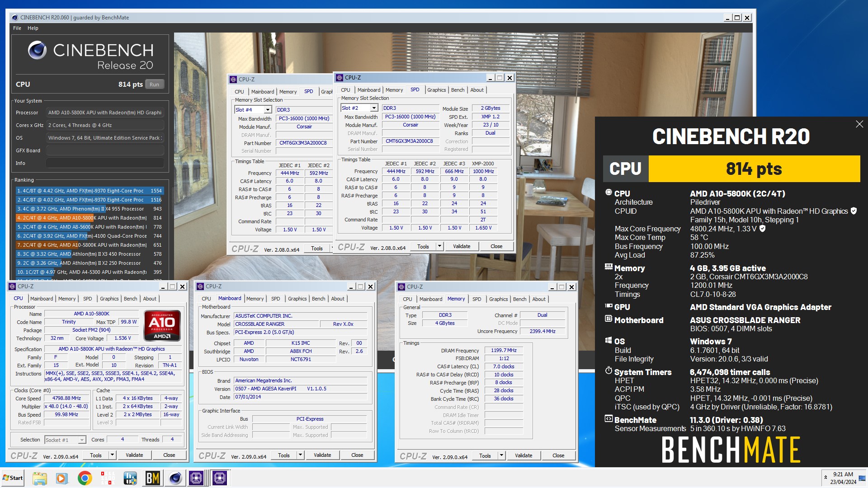Image resolution: width=868 pixels, height=488 pixels.
Task: Switch to Memory tab in Slot #2 CPU-Z window
Action: (394, 90)
